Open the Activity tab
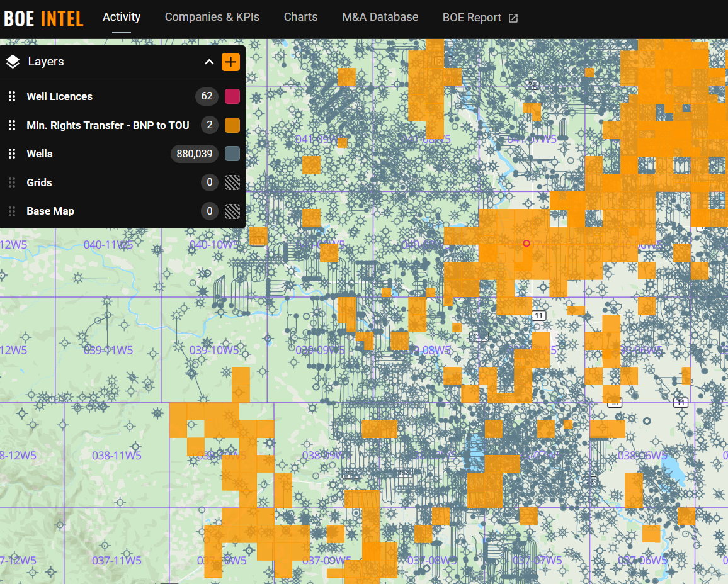The image size is (728, 584). pyautogui.click(x=121, y=17)
